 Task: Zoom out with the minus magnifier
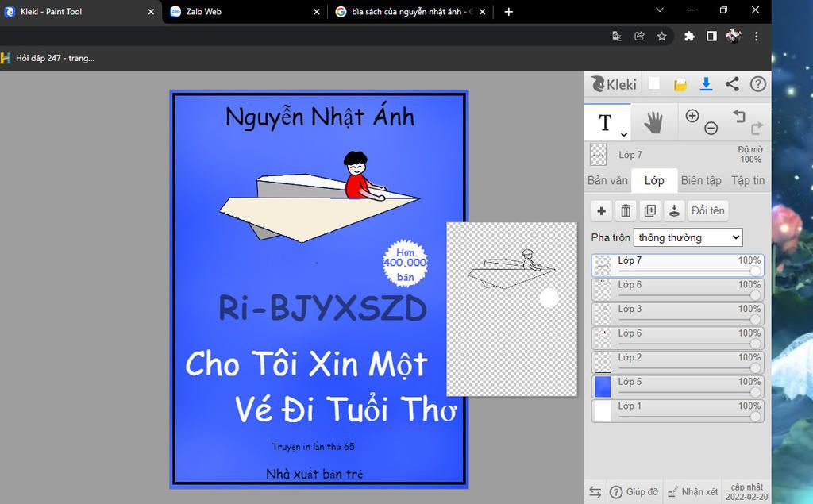[x=711, y=128]
